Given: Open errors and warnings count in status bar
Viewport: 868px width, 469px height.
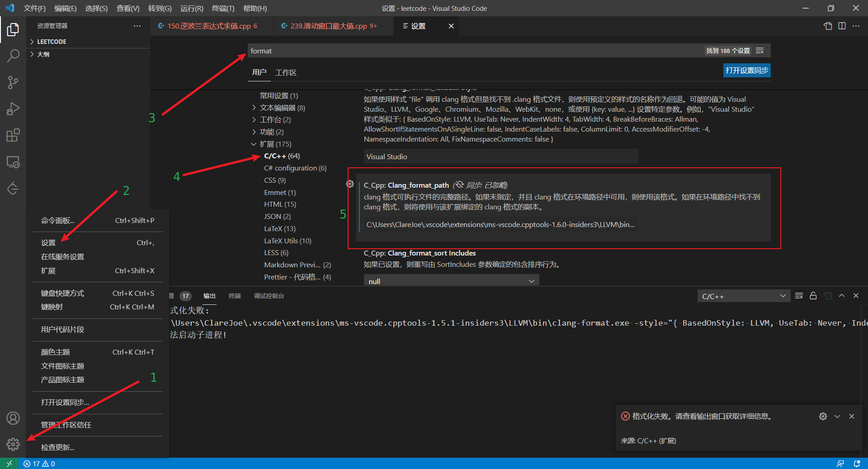Looking at the screenshot, I should 39,464.
